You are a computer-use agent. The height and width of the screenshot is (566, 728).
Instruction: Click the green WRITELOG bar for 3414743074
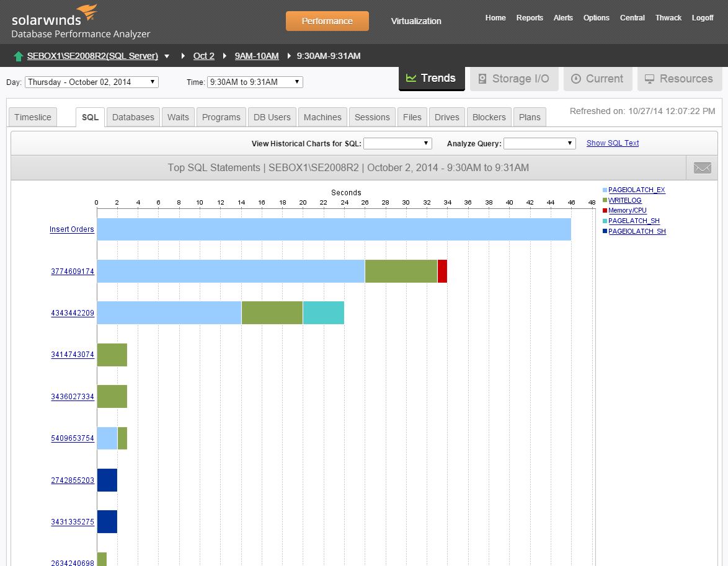click(x=112, y=355)
